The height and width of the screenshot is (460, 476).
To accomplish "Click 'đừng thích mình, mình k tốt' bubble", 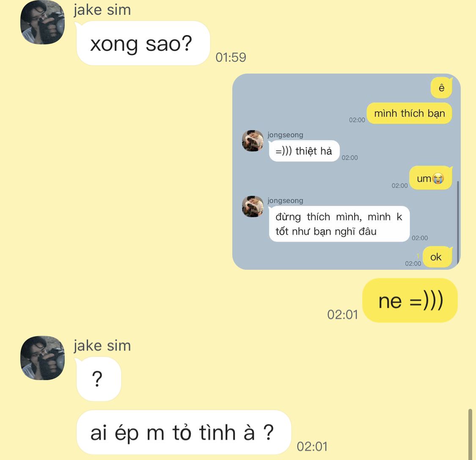I will [x=339, y=224].
